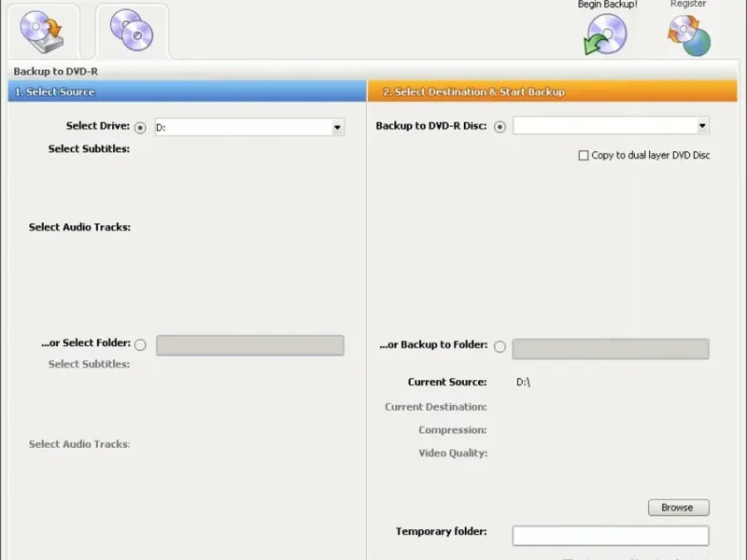The height and width of the screenshot is (560, 747).
Task: Click the Temporary folder input box
Action: click(x=611, y=536)
